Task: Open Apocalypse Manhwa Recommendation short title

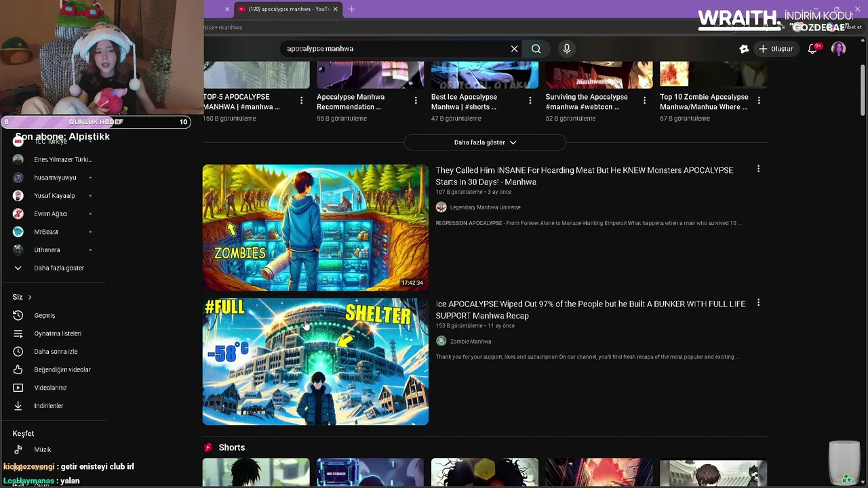Action: pos(351,102)
